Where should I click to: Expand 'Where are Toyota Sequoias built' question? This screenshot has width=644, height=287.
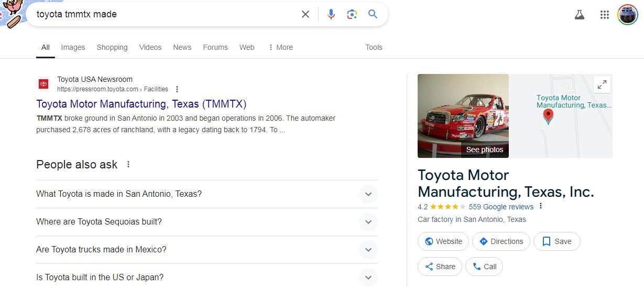(207, 222)
